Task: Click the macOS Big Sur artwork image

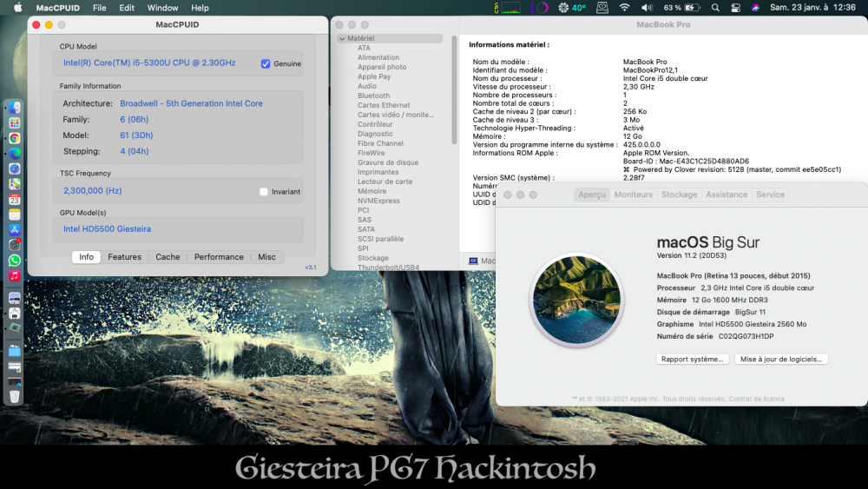Action: pos(576,300)
